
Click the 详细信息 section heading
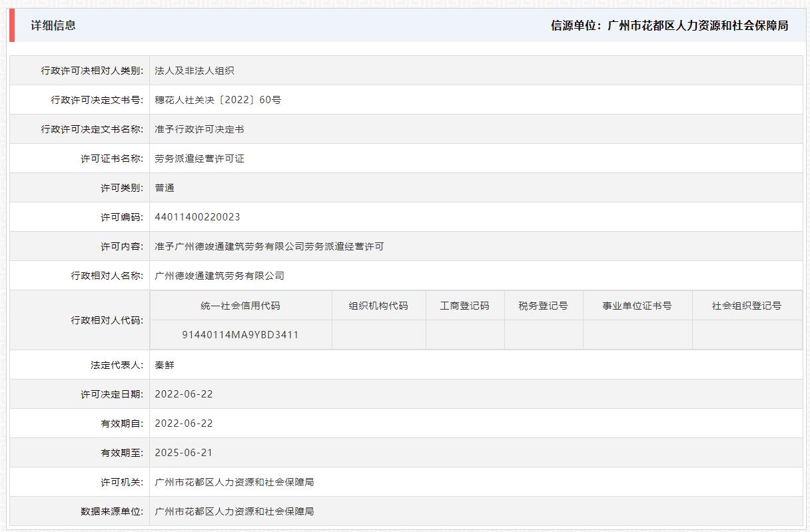point(53,25)
